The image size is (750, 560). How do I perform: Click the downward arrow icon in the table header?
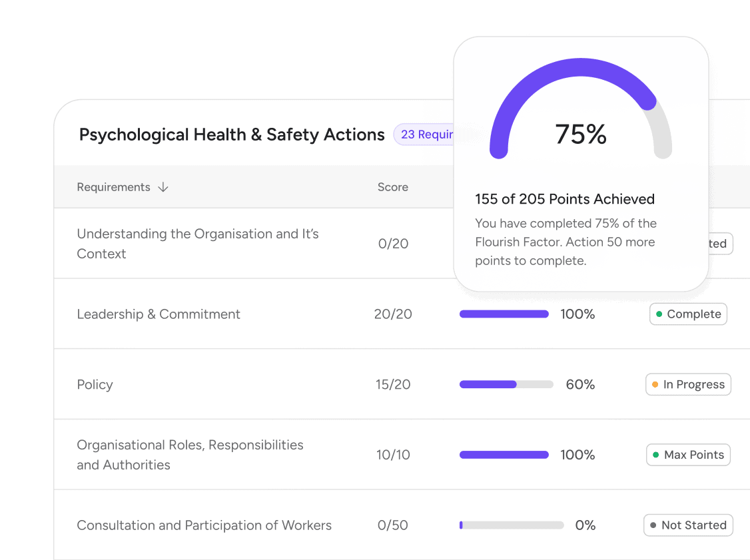pyautogui.click(x=163, y=187)
